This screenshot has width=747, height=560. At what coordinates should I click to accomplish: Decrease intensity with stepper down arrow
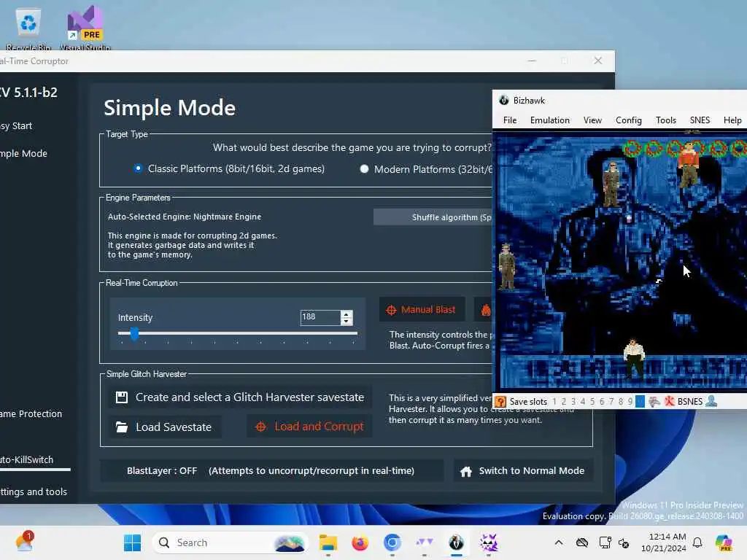click(347, 322)
